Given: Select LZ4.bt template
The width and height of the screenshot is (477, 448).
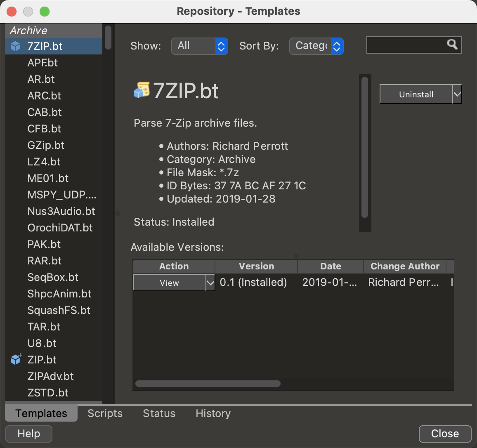Looking at the screenshot, I should 54,161.
